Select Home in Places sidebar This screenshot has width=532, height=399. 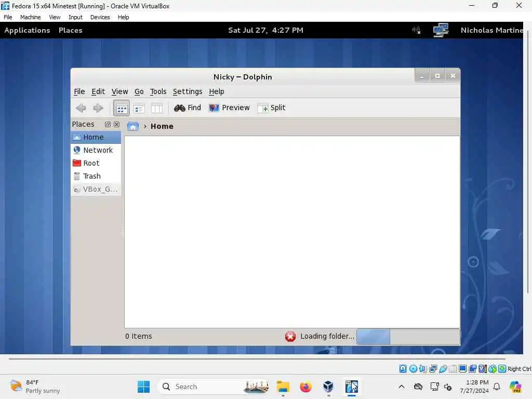(96, 137)
